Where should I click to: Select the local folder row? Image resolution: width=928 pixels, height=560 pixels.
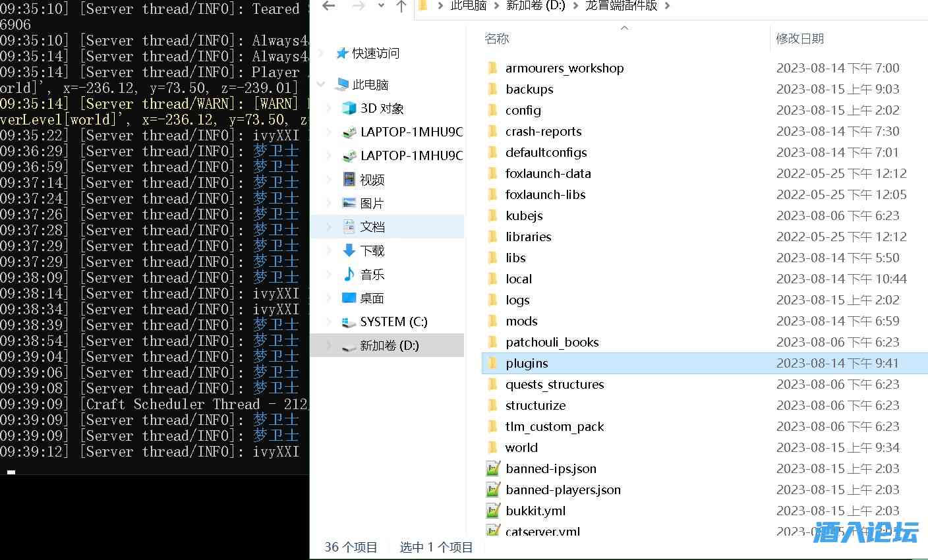(705, 279)
